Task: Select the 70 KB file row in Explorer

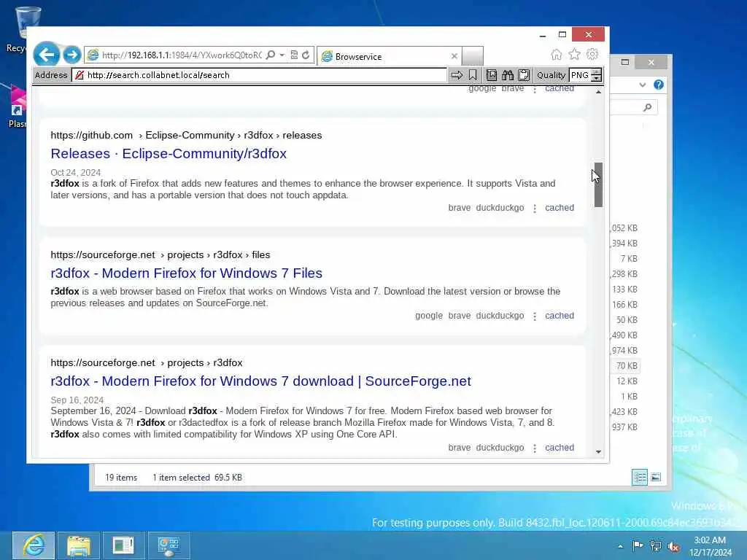Action: [x=625, y=366]
